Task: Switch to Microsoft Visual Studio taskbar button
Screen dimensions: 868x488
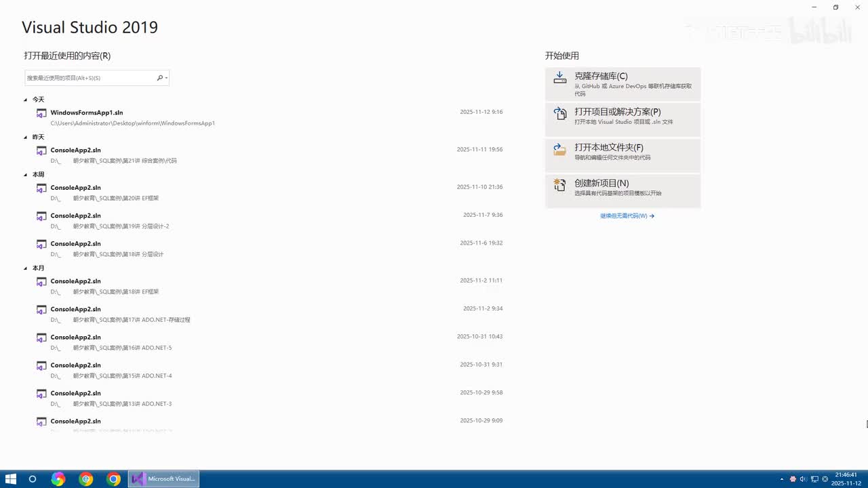Action: (164, 479)
